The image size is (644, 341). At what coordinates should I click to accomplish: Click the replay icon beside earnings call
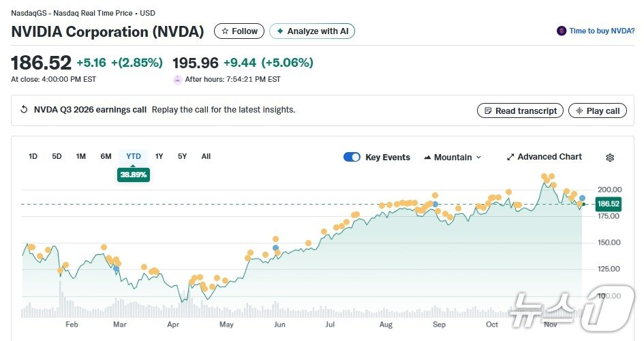(24, 110)
